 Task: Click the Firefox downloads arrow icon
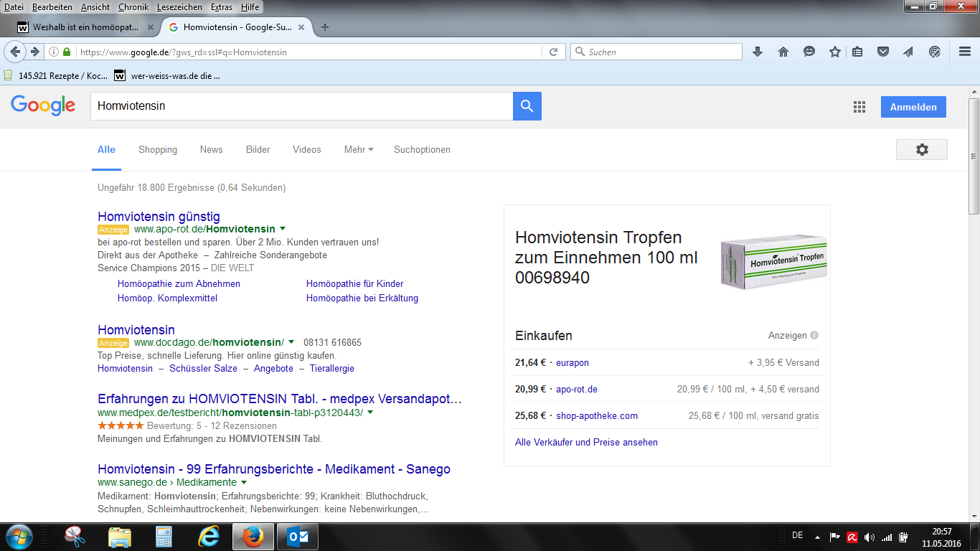coord(757,52)
